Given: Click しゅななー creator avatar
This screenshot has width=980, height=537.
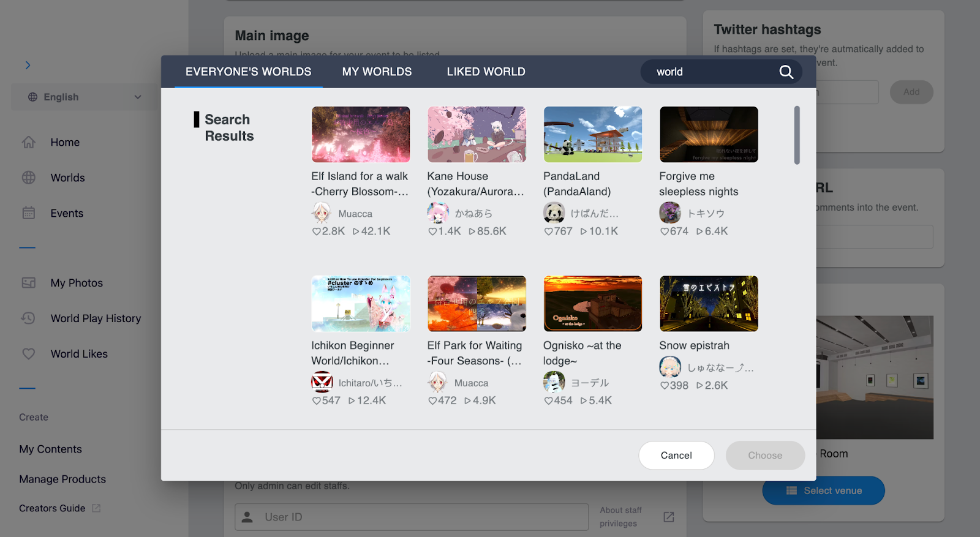Looking at the screenshot, I should 670,367.
